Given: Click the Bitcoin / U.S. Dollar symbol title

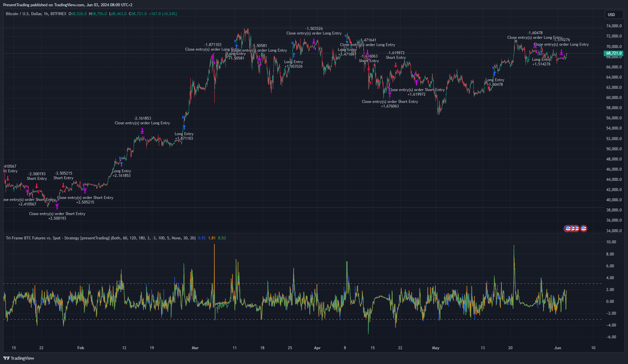Looking at the screenshot, I should coord(36,14).
